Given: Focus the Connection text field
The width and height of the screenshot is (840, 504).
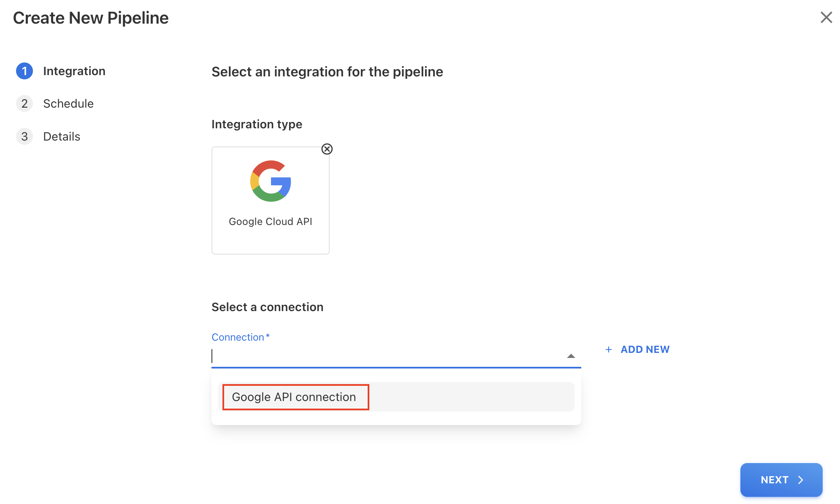Looking at the screenshot, I should point(380,356).
